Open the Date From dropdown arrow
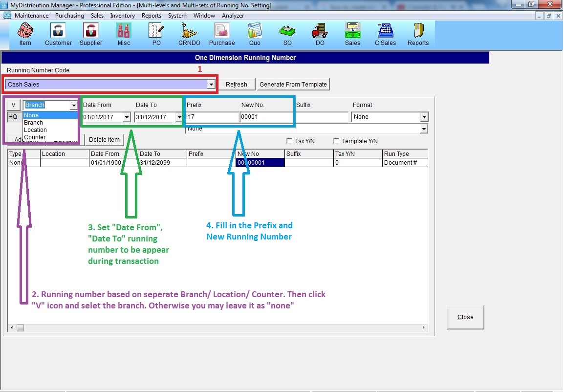The image size is (564, 392). (127, 117)
